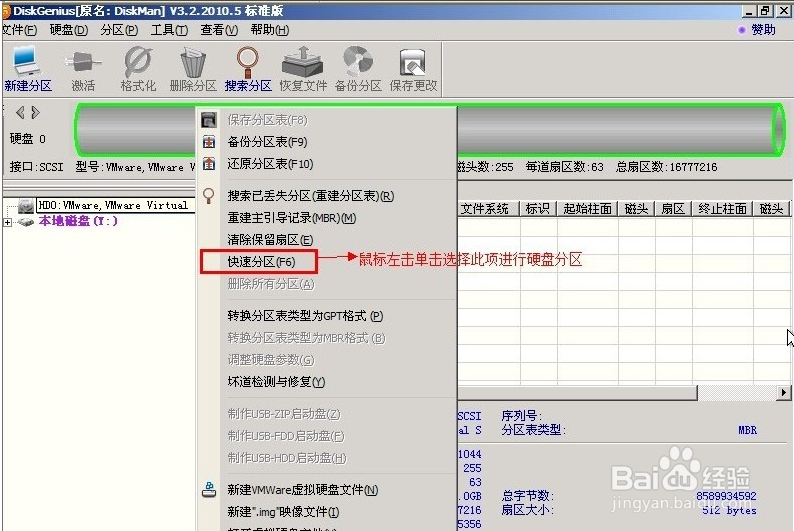794x531 pixels.
Task: Click the horizontal scrollbar right arrow
Action: pos(783,392)
